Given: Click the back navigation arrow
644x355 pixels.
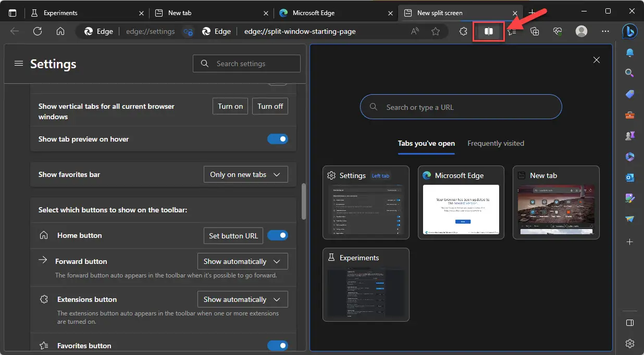Looking at the screenshot, I should coord(15,31).
